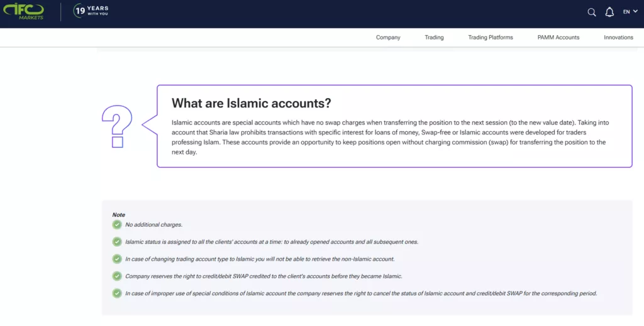The width and height of the screenshot is (644, 326).
Task: Click the green check beside 'In case of changing trading account'
Action: point(117,259)
